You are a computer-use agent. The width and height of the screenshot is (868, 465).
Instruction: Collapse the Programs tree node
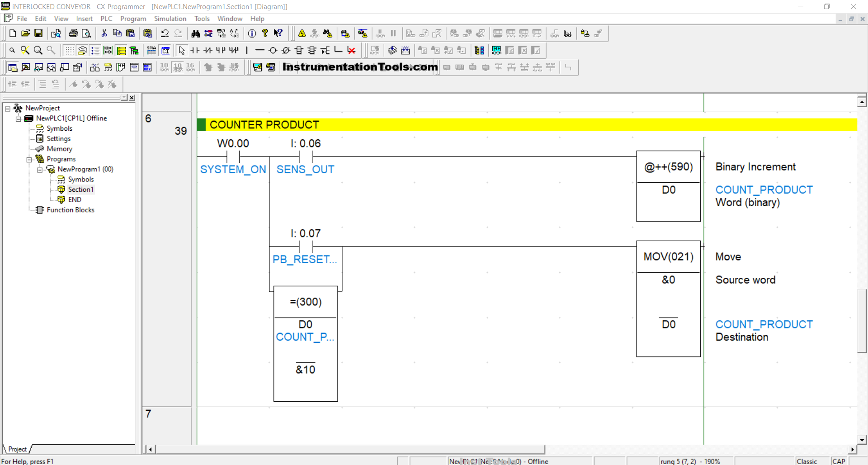click(29, 159)
